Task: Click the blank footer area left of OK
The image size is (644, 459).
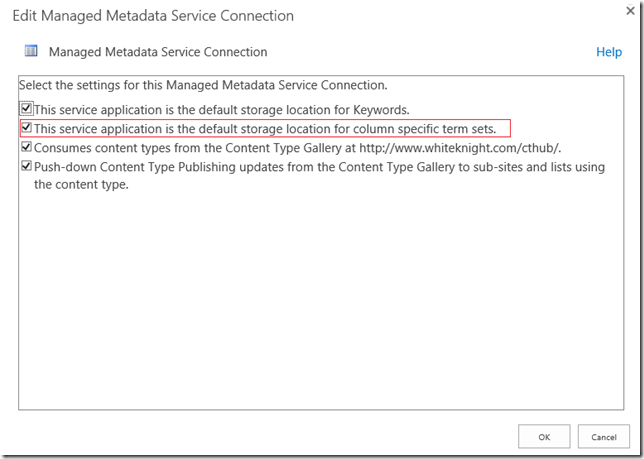Action: [260, 437]
